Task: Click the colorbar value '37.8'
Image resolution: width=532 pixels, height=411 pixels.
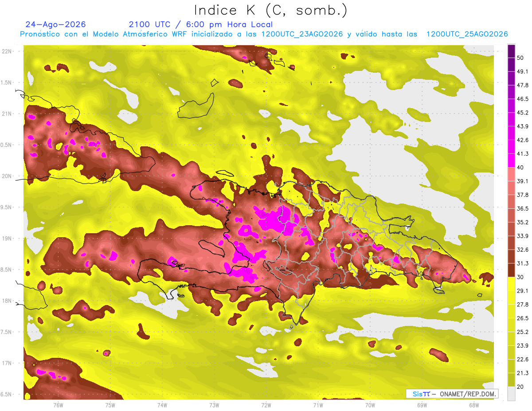Action: pos(522,195)
